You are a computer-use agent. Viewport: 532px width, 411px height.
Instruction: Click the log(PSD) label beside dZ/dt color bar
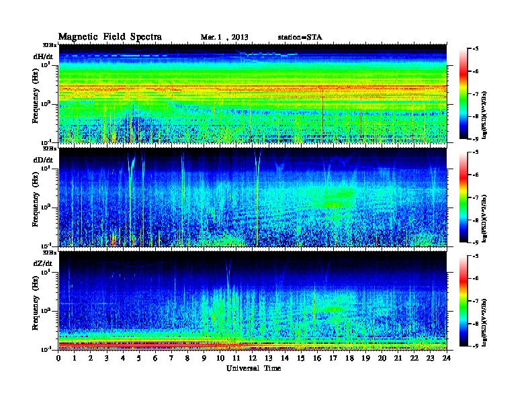click(x=484, y=322)
